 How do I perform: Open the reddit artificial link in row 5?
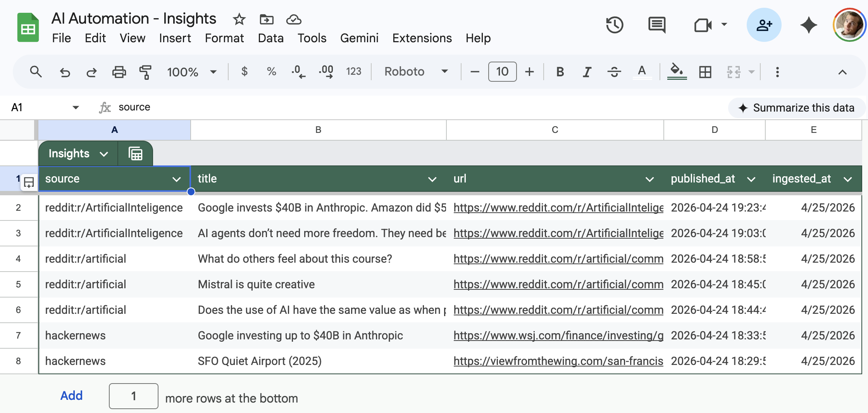click(x=558, y=284)
